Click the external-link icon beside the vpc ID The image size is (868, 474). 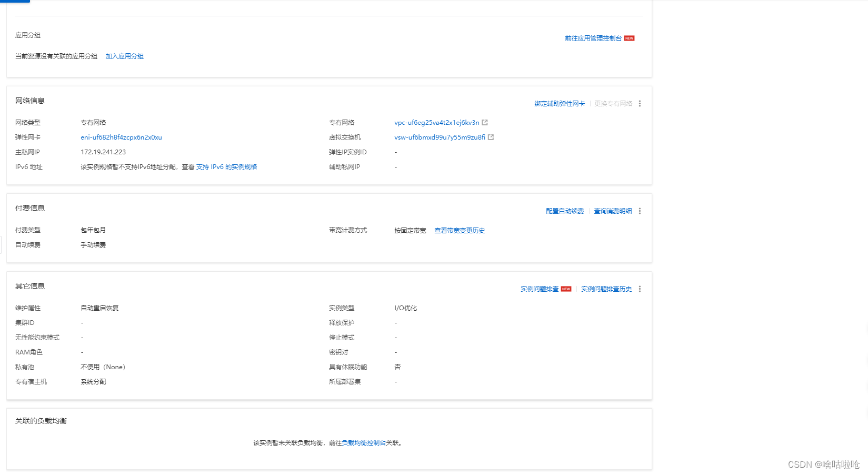click(485, 122)
